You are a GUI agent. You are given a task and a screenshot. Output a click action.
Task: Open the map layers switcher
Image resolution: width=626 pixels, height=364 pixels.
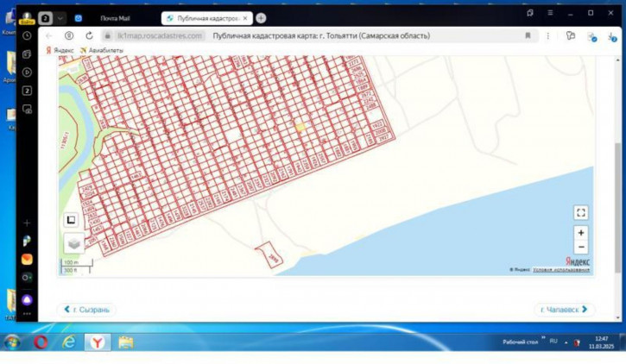click(73, 244)
